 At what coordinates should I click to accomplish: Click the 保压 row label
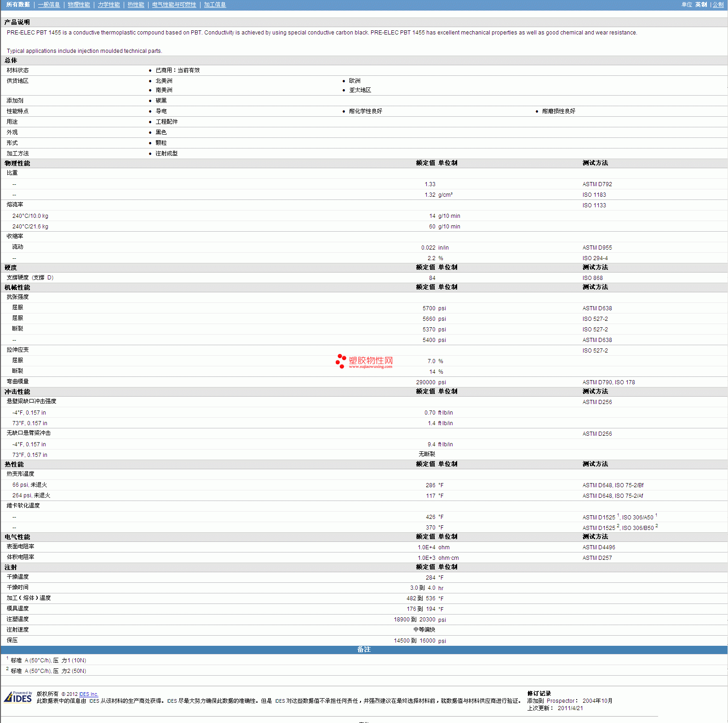click(12, 640)
